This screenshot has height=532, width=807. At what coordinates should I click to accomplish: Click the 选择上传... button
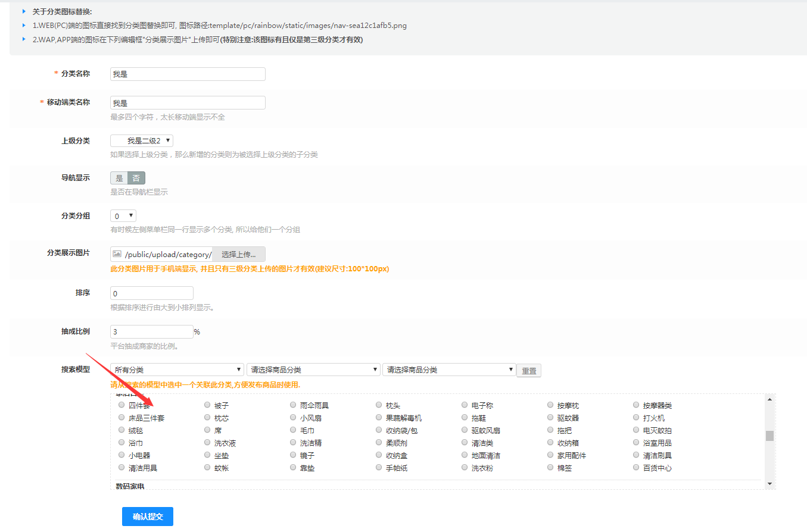click(x=238, y=254)
